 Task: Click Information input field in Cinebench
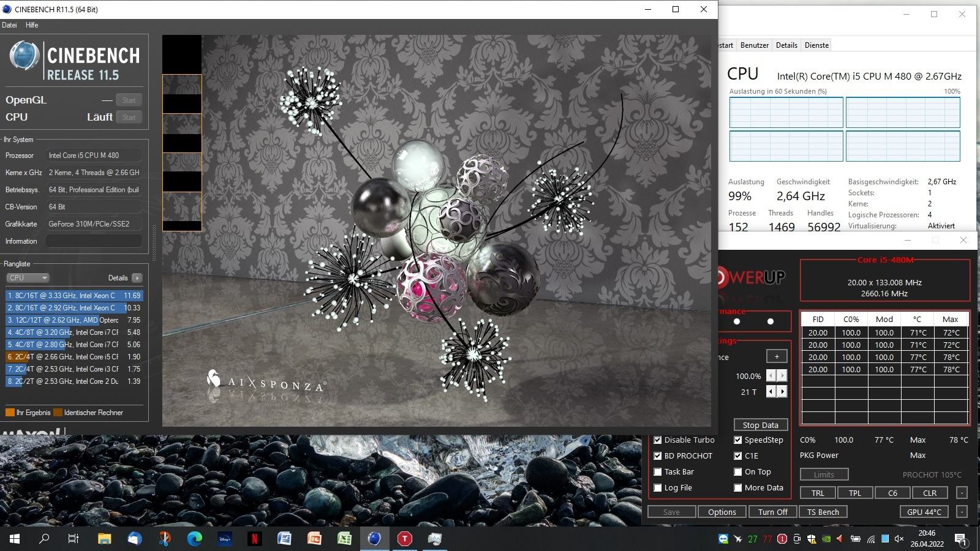click(94, 241)
